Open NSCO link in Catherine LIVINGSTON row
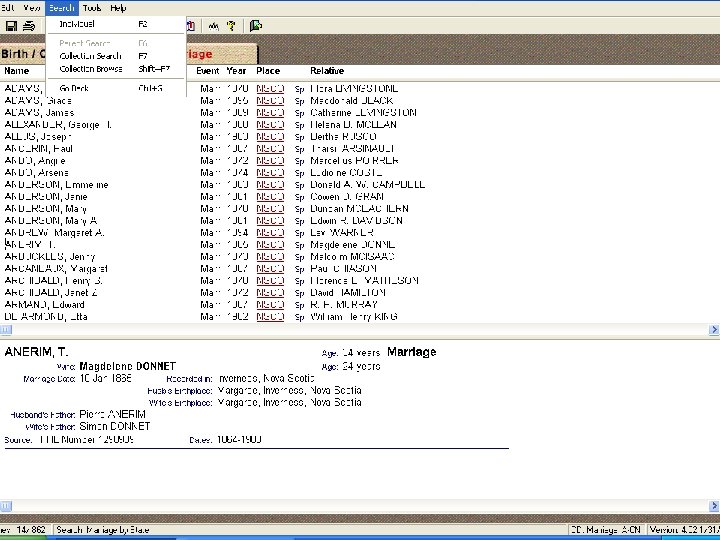Image resolution: width=720 pixels, height=540 pixels. 270,112
